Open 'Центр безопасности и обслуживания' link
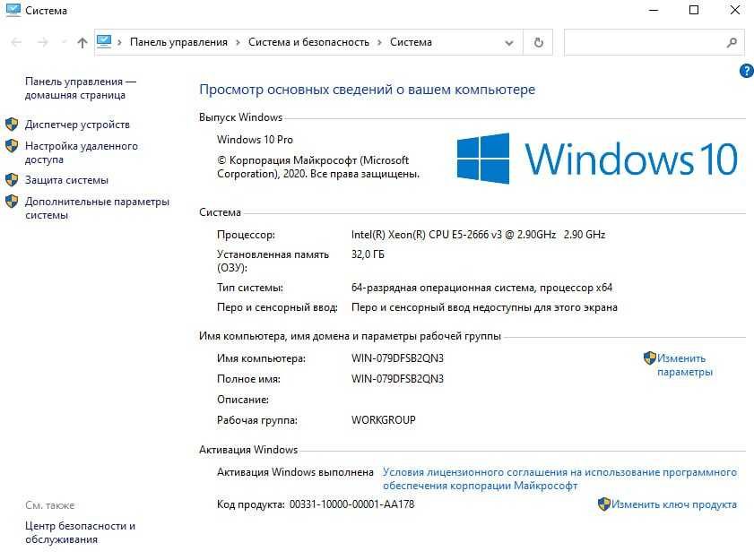The image size is (754, 560). coord(80,532)
